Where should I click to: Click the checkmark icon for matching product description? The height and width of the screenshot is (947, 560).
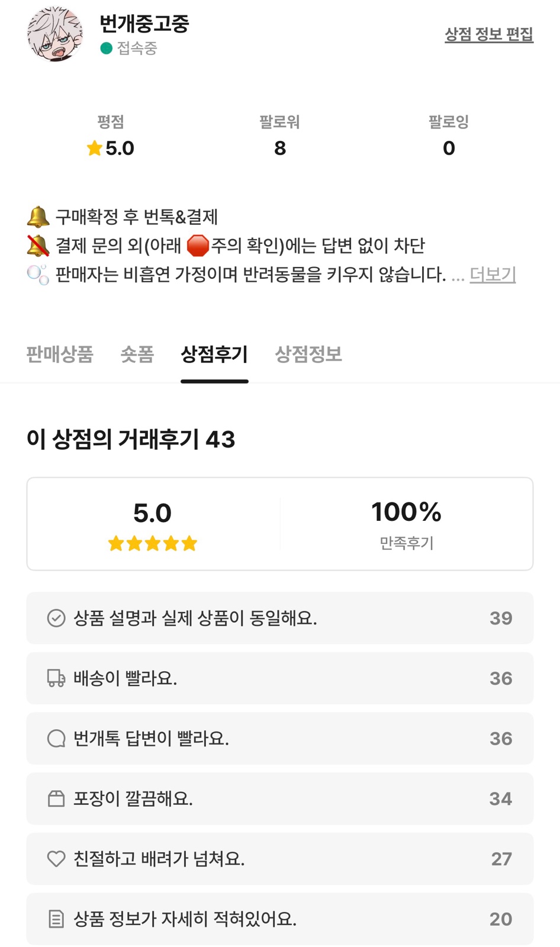click(56, 619)
